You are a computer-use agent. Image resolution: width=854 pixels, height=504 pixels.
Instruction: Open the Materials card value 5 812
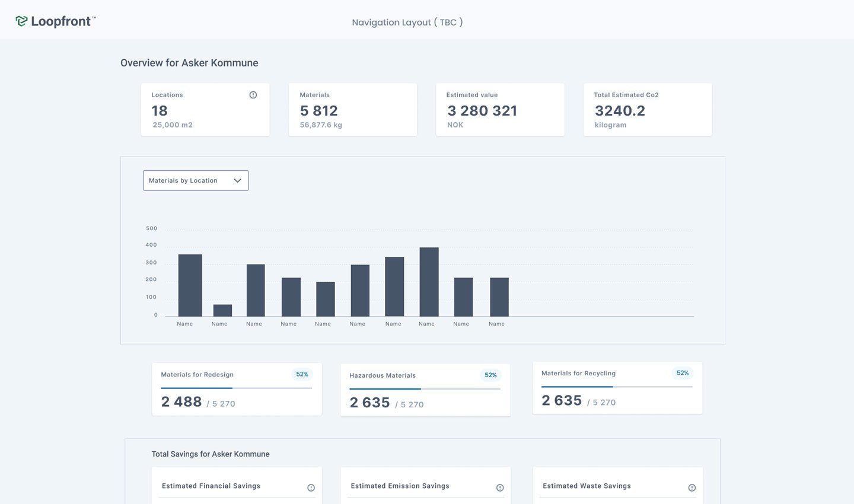click(319, 111)
